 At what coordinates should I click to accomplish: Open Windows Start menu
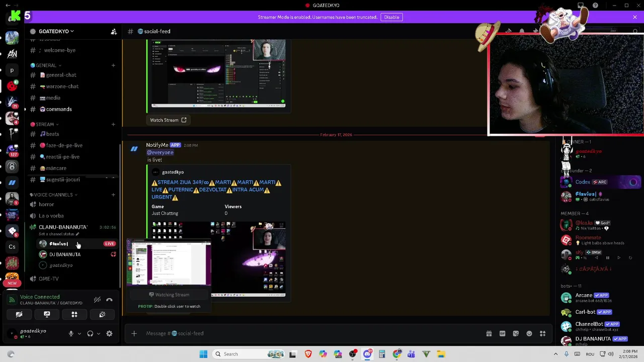point(203,354)
